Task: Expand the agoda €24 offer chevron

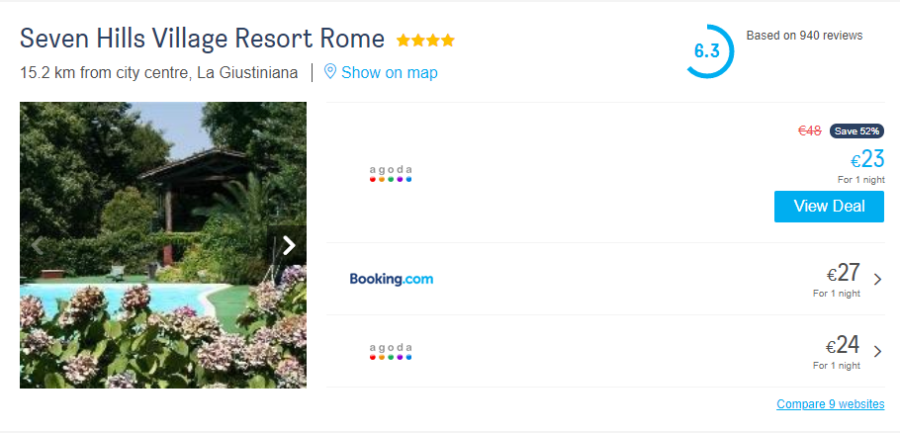Action: pyautogui.click(x=877, y=351)
